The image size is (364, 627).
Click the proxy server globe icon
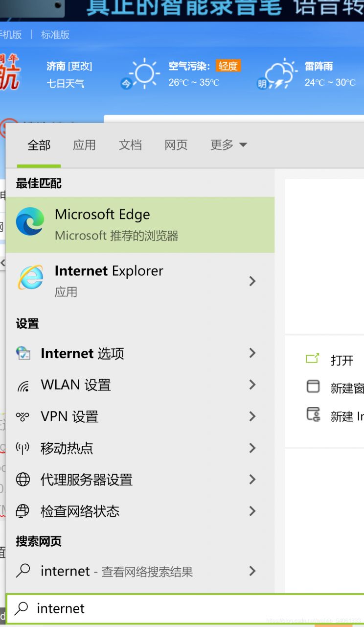(23, 480)
